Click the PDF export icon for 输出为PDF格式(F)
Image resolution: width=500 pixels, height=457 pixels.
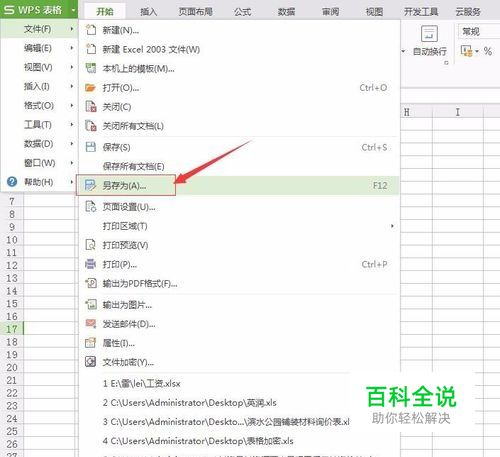tap(91, 283)
